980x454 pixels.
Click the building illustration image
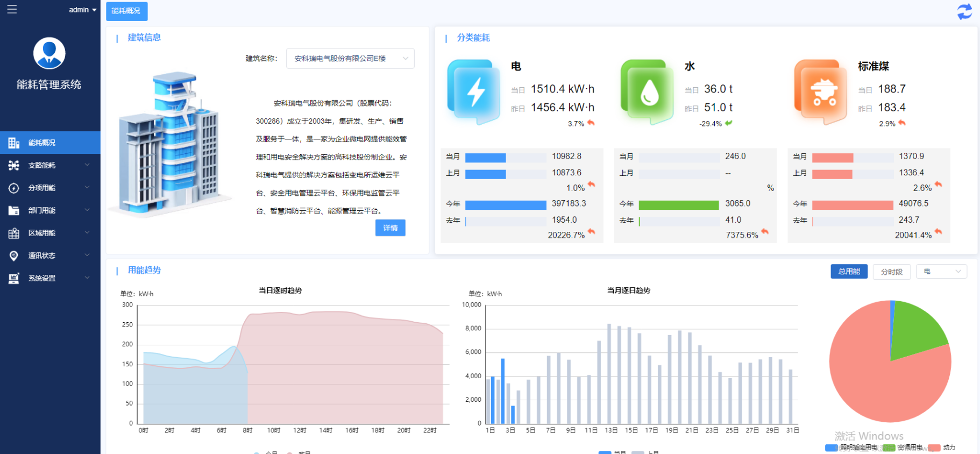click(171, 144)
